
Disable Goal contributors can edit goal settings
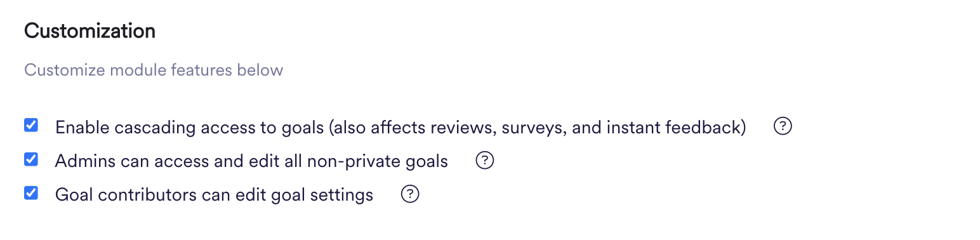(30, 192)
